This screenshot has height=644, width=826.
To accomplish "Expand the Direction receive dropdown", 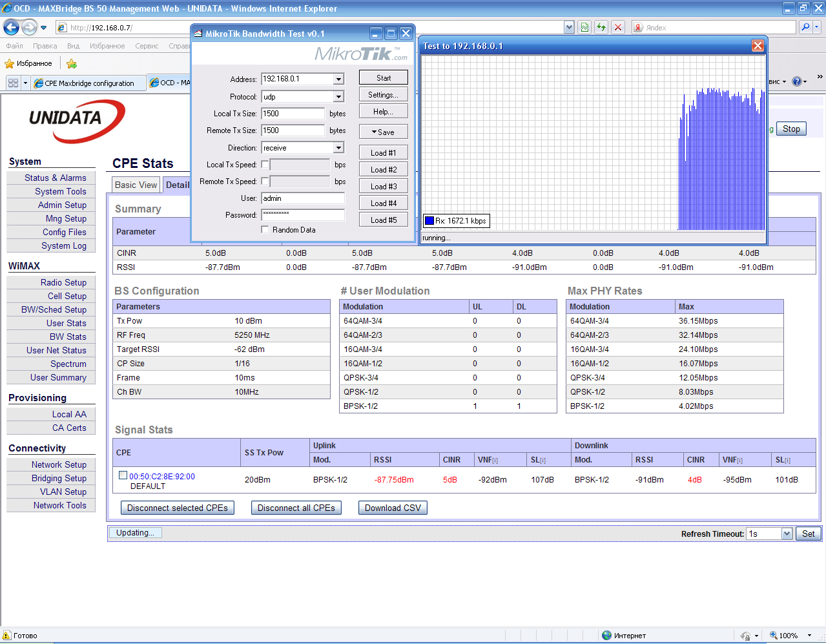I will [338, 148].
